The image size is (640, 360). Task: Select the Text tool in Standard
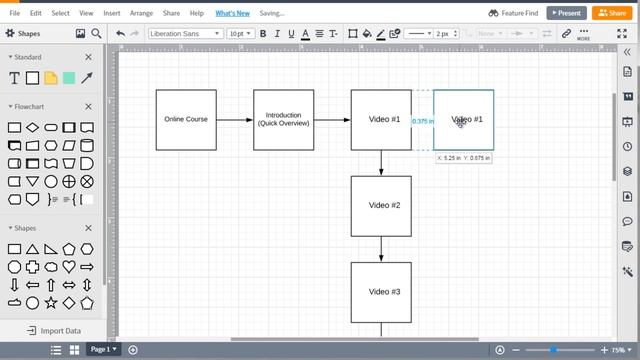14,78
